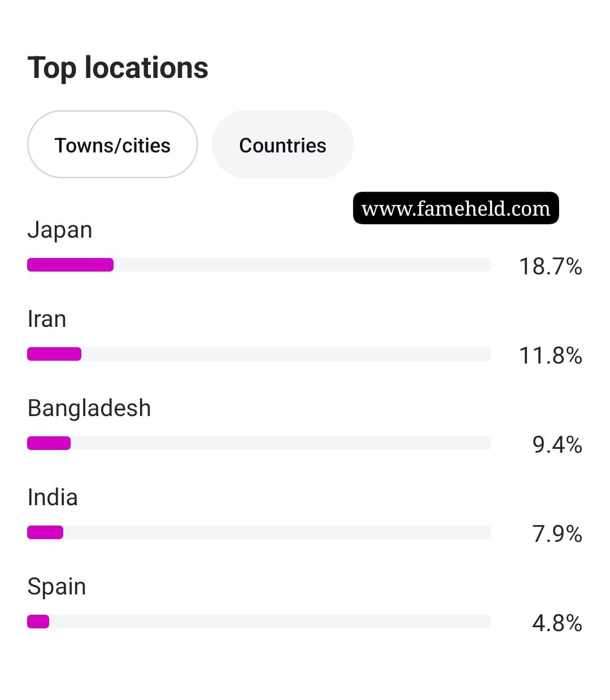
Task: Select the Spain location label
Action: 56,587
